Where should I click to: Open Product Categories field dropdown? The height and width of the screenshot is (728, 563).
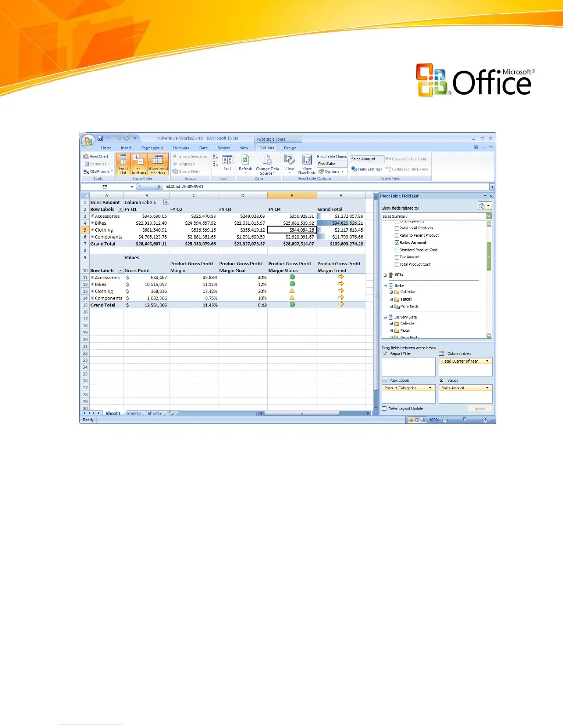[x=431, y=388]
